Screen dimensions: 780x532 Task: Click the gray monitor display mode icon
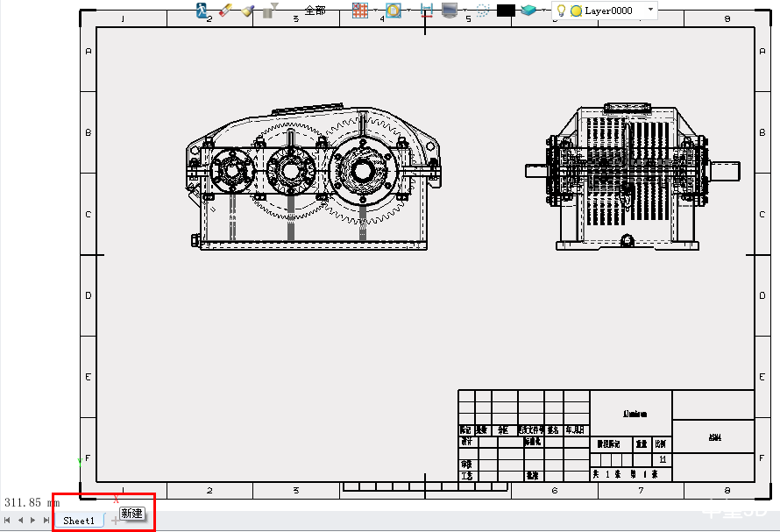pyautogui.click(x=450, y=11)
